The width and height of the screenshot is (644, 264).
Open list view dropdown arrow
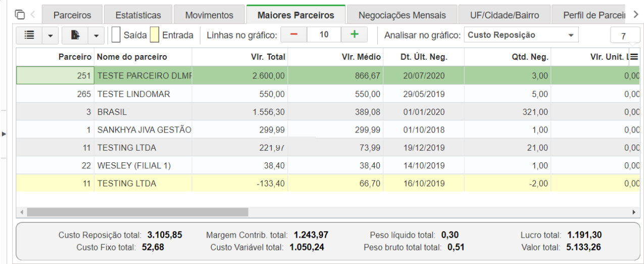pyautogui.click(x=50, y=36)
